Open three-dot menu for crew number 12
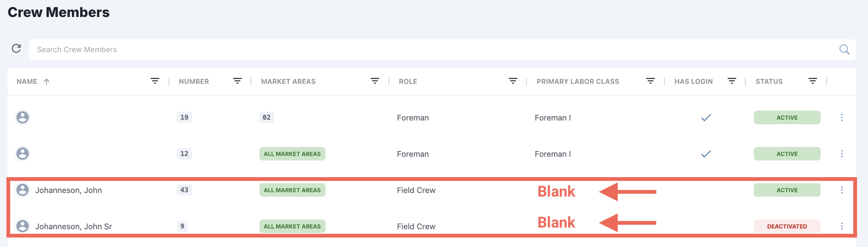868x247 pixels. (x=842, y=154)
